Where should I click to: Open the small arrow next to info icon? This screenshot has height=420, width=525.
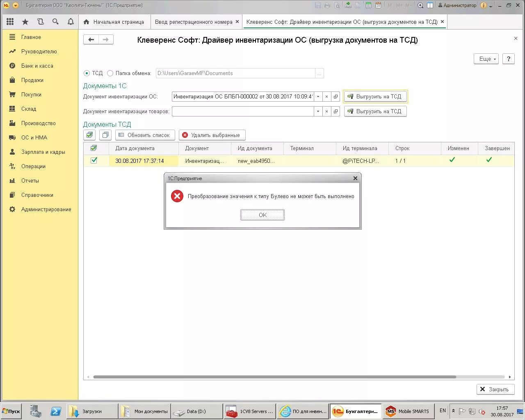pyautogui.click(x=491, y=6)
